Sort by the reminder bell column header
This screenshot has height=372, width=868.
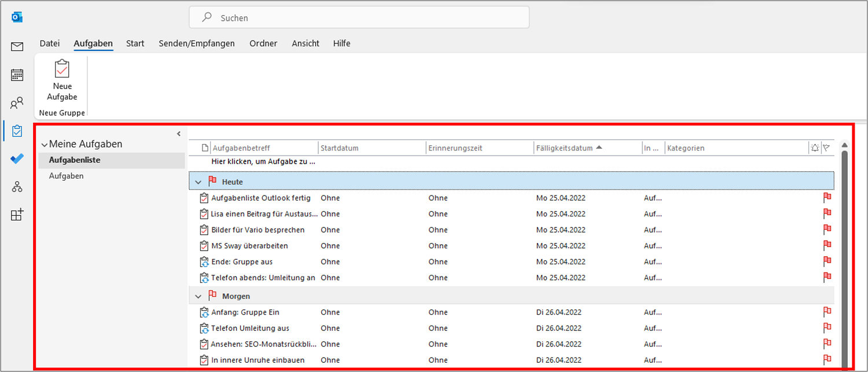click(x=815, y=148)
